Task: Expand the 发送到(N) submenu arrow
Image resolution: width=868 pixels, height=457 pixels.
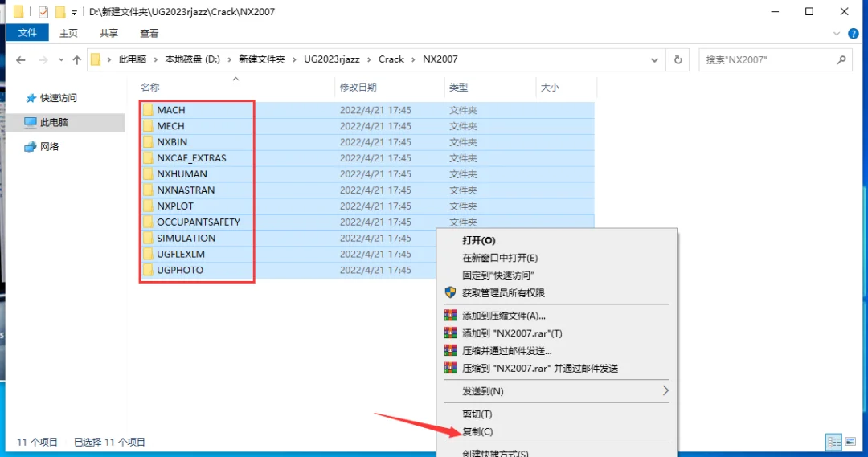Action: (x=665, y=390)
